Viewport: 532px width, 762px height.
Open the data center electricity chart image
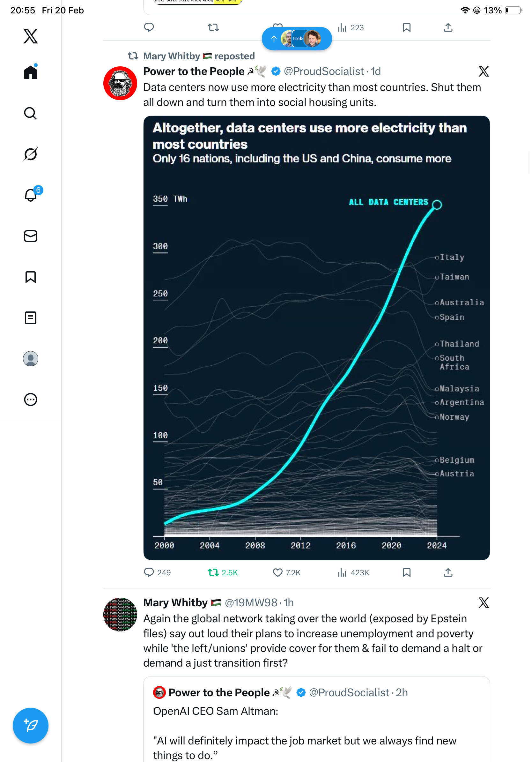(x=316, y=337)
